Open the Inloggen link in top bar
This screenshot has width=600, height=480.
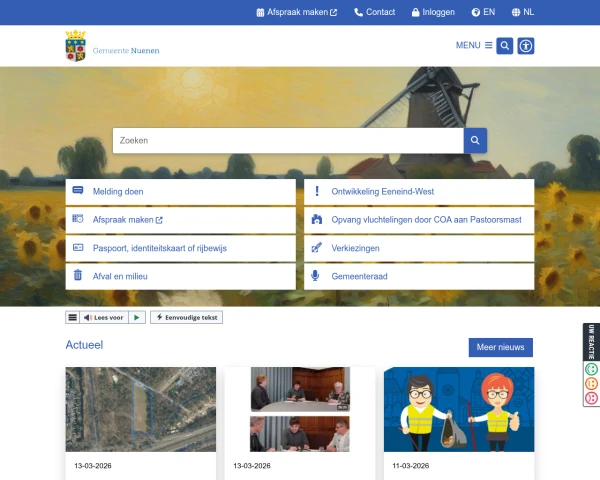(432, 12)
